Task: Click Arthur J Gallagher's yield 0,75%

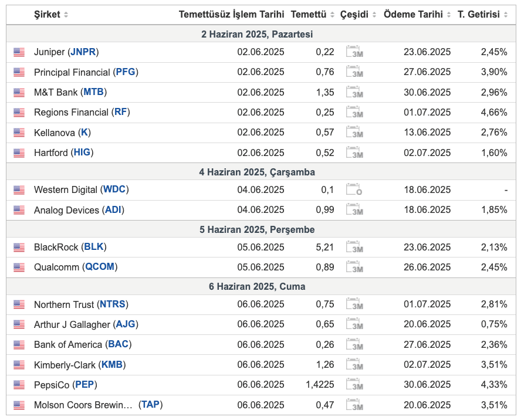Action: 494,324
